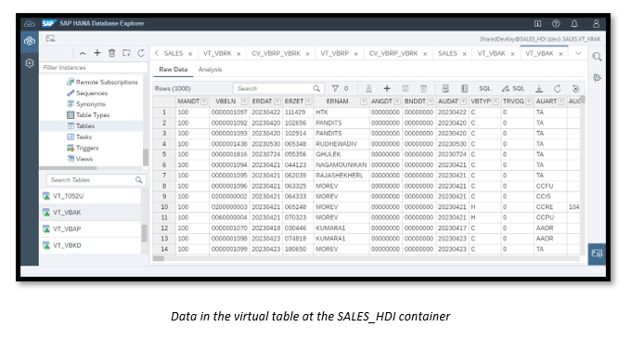
Task: Open the Database Explorer sidebar icon
Action: (30, 41)
